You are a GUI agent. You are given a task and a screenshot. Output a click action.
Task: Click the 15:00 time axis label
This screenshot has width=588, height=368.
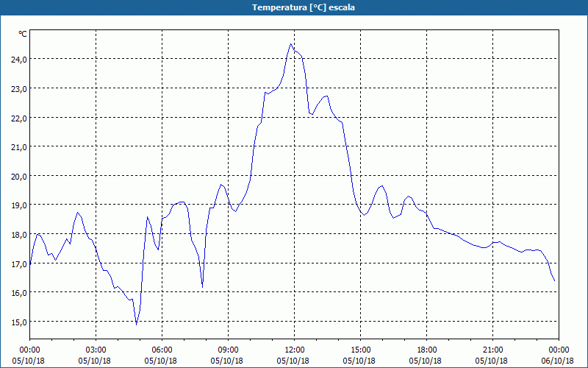point(360,350)
